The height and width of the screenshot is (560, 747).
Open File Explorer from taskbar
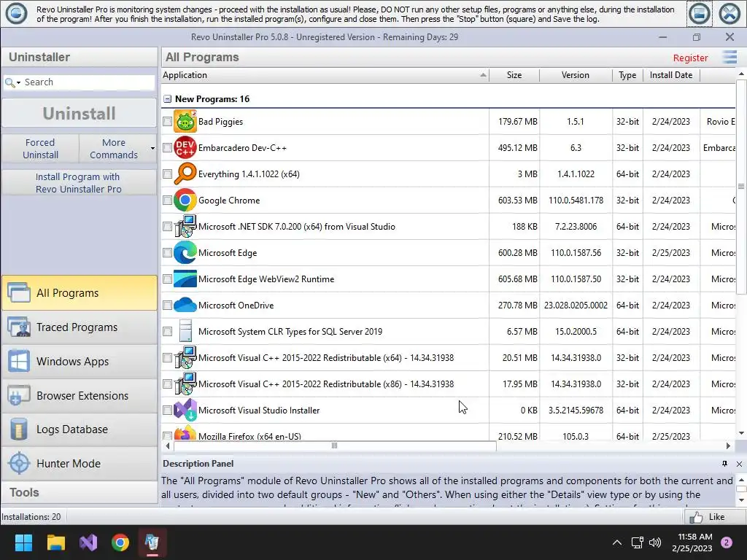[x=55, y=542]
